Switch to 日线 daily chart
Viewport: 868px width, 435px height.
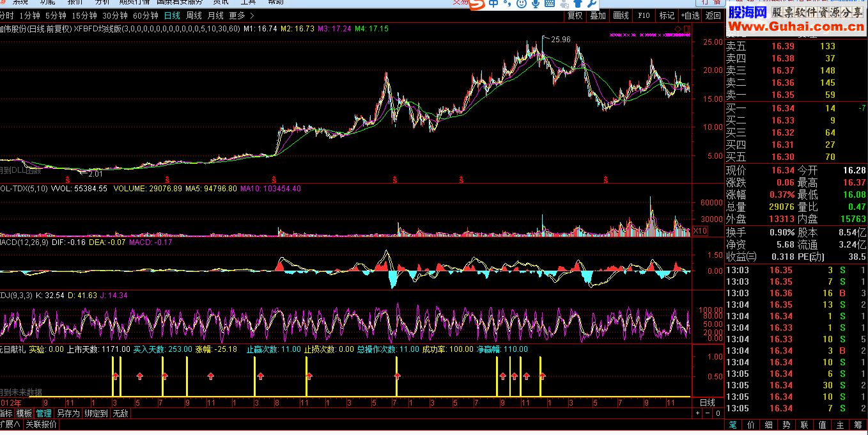(172, 15)
